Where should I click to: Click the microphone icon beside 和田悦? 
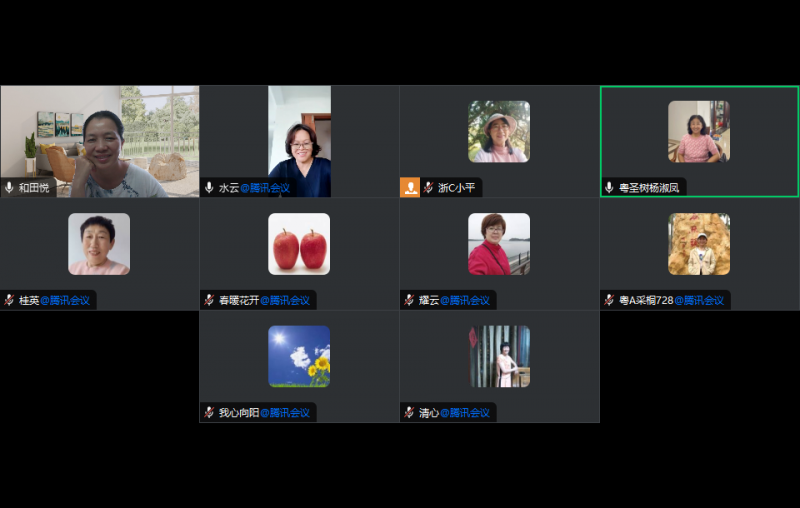click(x=9, y=188)
